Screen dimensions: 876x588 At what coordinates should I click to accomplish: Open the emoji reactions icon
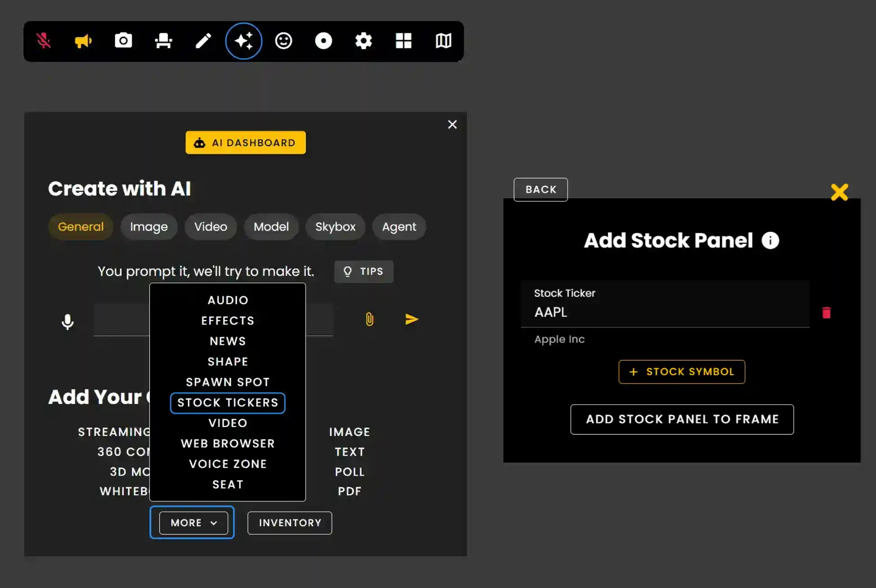pos(284,41)
